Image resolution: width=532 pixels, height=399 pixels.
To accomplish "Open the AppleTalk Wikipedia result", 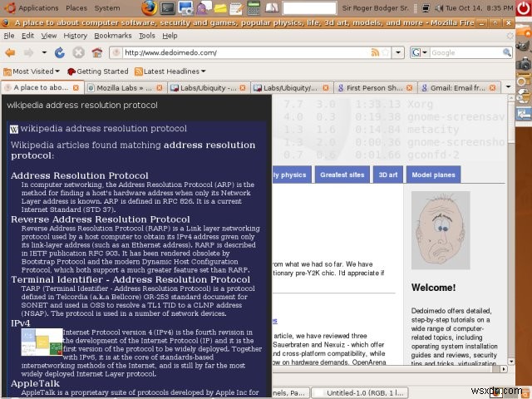I will coord(35,383).
